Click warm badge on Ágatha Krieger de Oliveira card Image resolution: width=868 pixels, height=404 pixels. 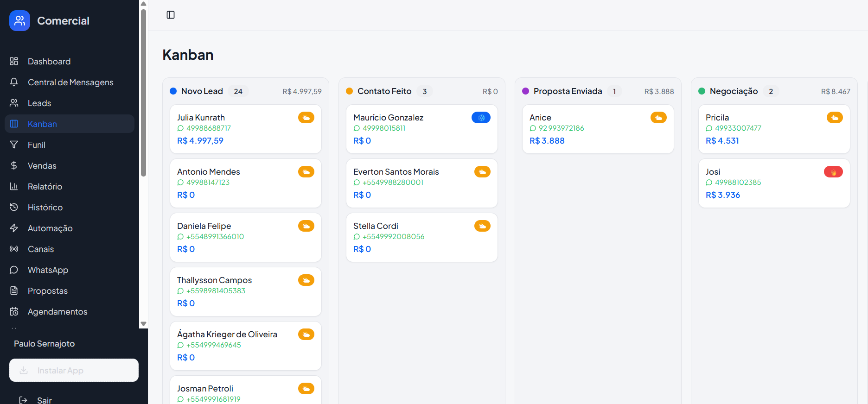pyautogui.click(x=306, y=335)
